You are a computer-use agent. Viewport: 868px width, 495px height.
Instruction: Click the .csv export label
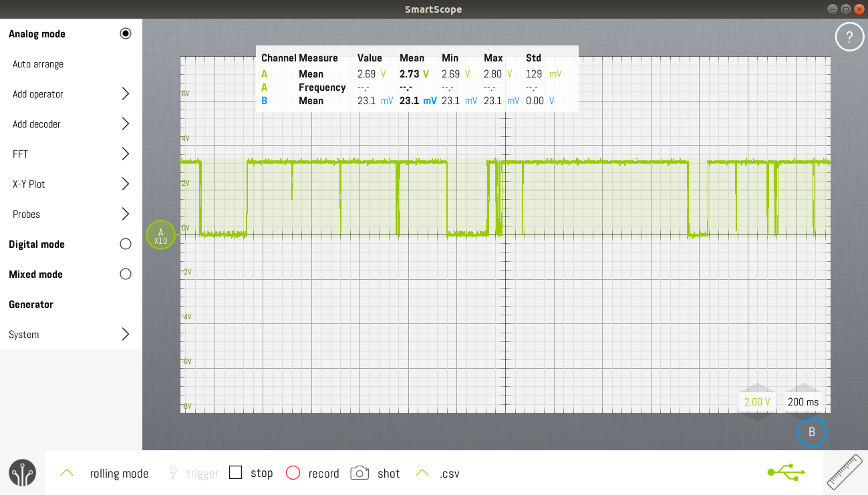pos(450,474)
